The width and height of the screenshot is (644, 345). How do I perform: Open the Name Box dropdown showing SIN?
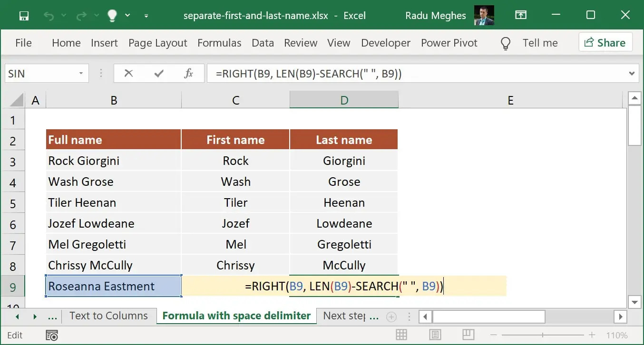82,73
